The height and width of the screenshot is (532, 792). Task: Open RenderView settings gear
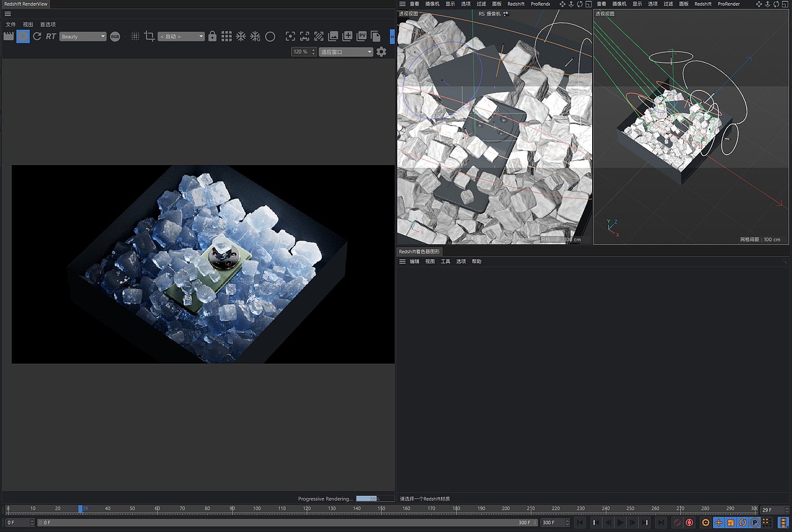381,52
